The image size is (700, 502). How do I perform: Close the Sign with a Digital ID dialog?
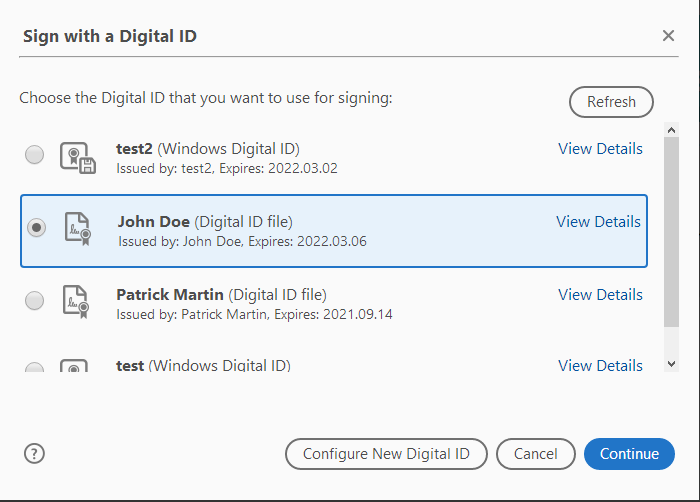coord(668,36)
